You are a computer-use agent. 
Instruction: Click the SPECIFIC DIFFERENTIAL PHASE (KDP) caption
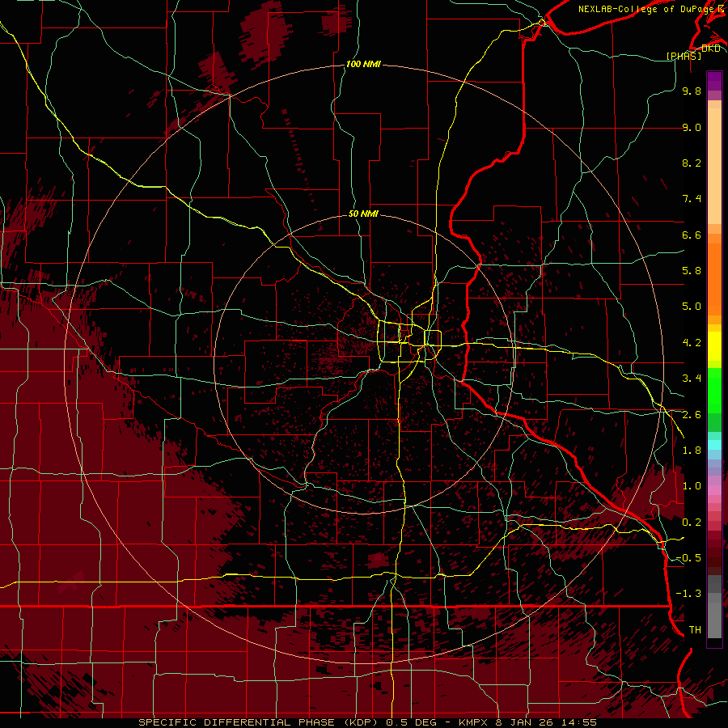tap(256, 722)
